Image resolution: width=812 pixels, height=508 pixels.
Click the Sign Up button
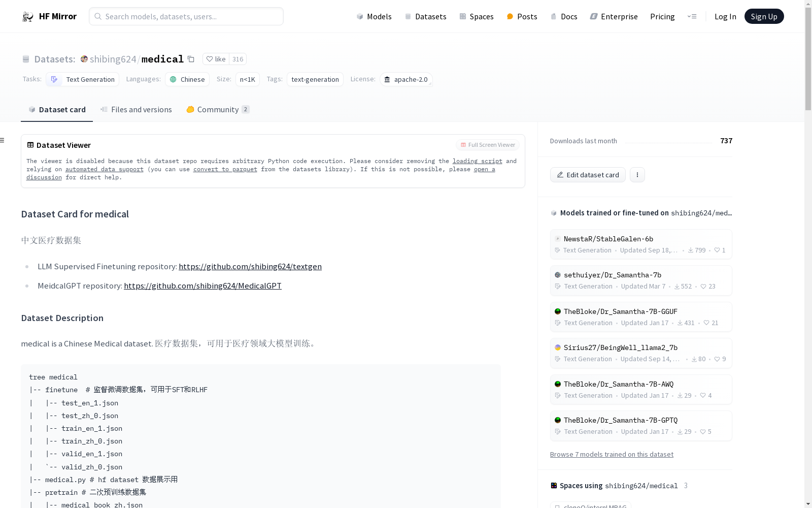coord(764,16)
